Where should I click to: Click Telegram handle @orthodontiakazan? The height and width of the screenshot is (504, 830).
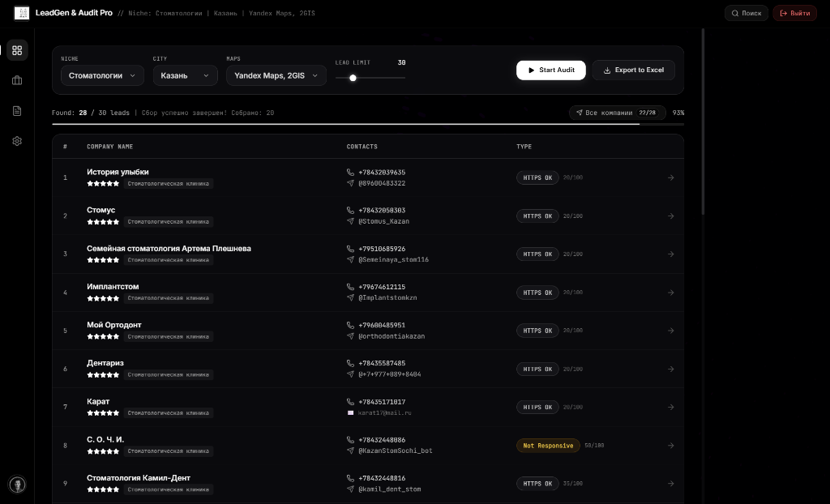point(391,336)
